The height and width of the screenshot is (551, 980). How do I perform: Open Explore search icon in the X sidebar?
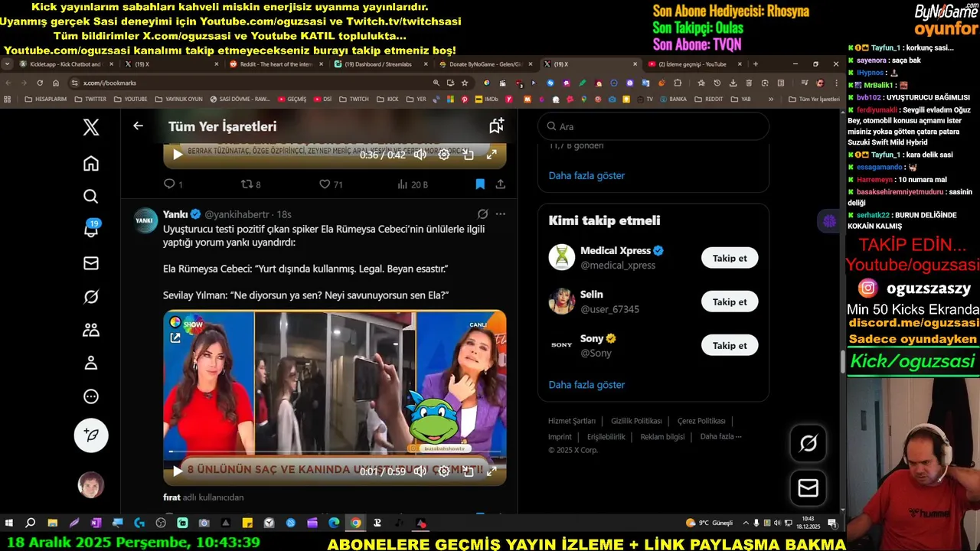[90, 197]
